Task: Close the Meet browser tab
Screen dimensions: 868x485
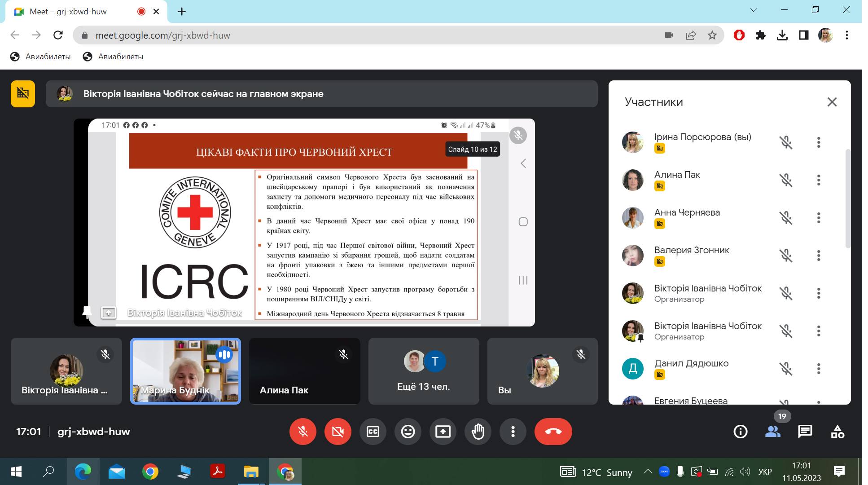Action: point(156,12)
